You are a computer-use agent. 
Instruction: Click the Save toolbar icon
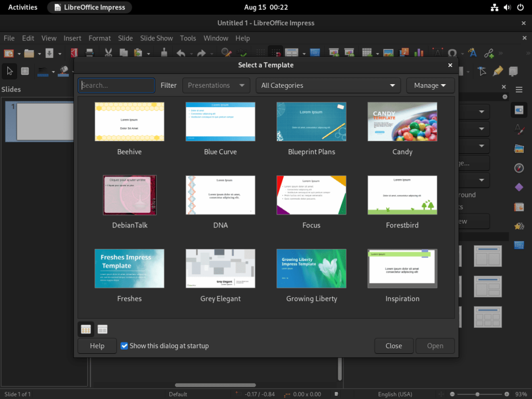[x=49, y=54]
